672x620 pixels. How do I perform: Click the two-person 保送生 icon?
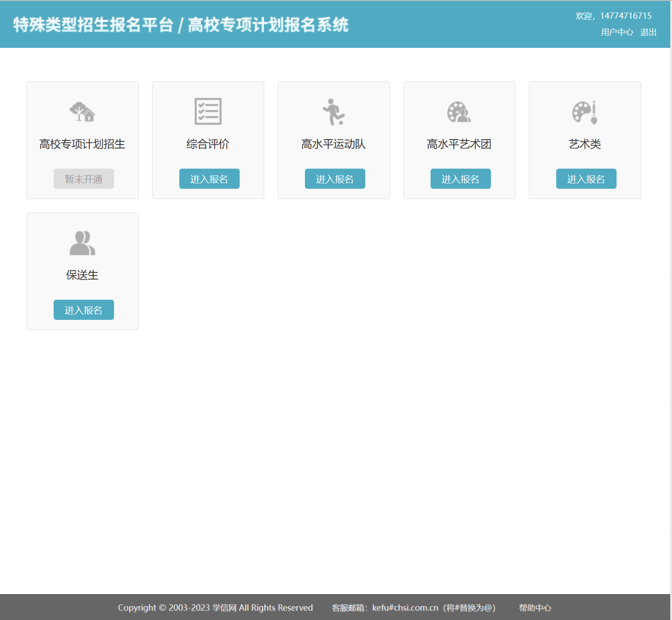tap(82, 243)
